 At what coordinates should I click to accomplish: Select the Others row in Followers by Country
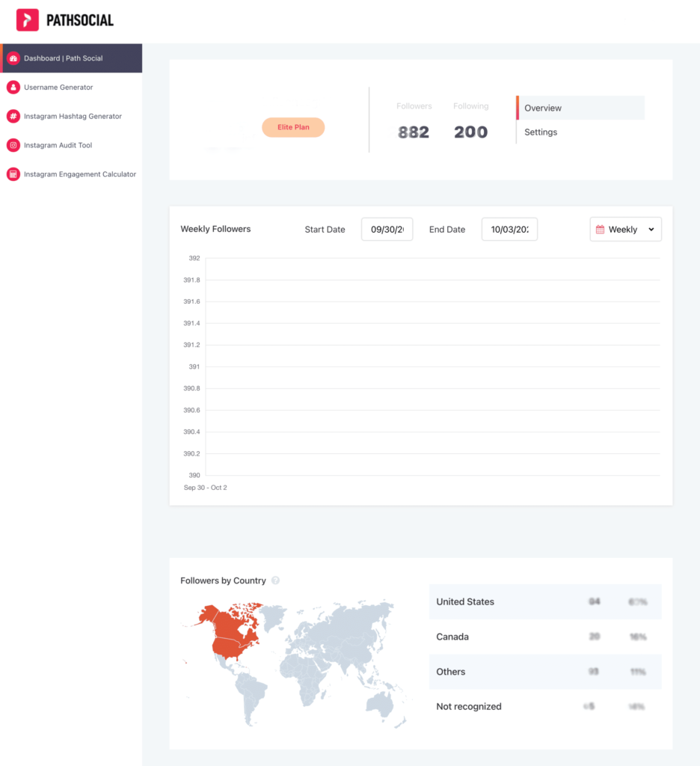(x=545, y=672)
